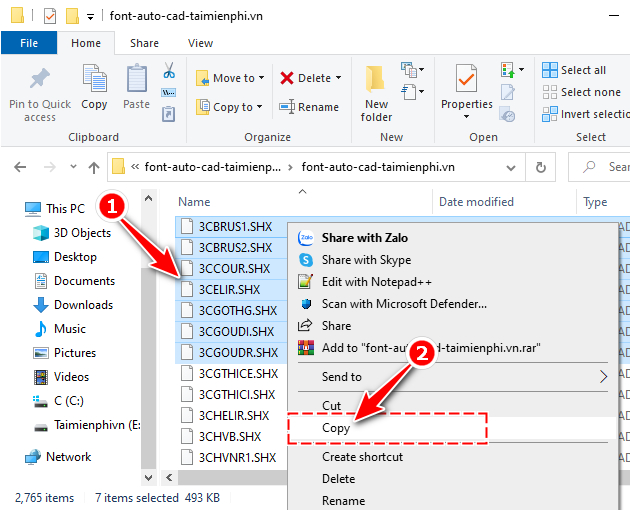The height and width of the screenshot is (510, 630).
Task: Go back with the left arrow
Action: (20, 167)
